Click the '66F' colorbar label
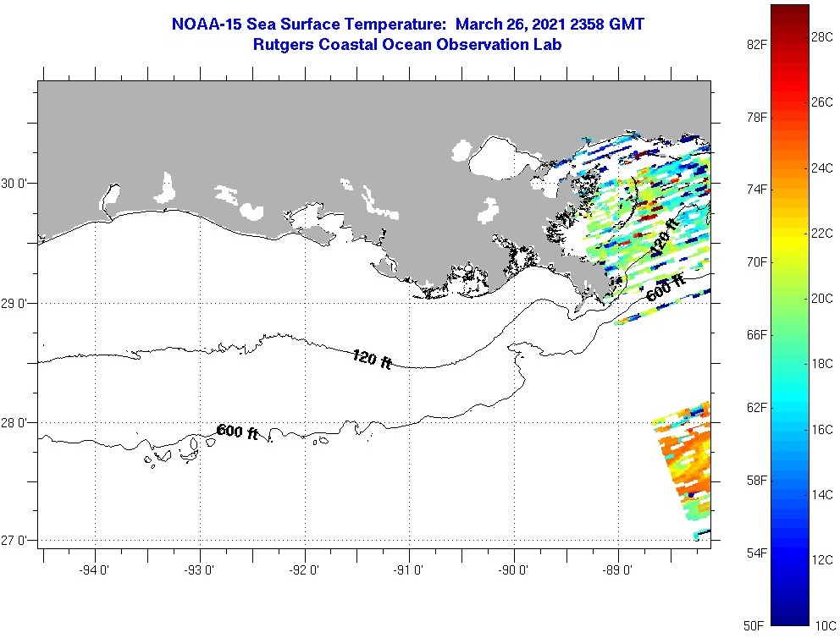The image size is (840, 638). [756, 335]
